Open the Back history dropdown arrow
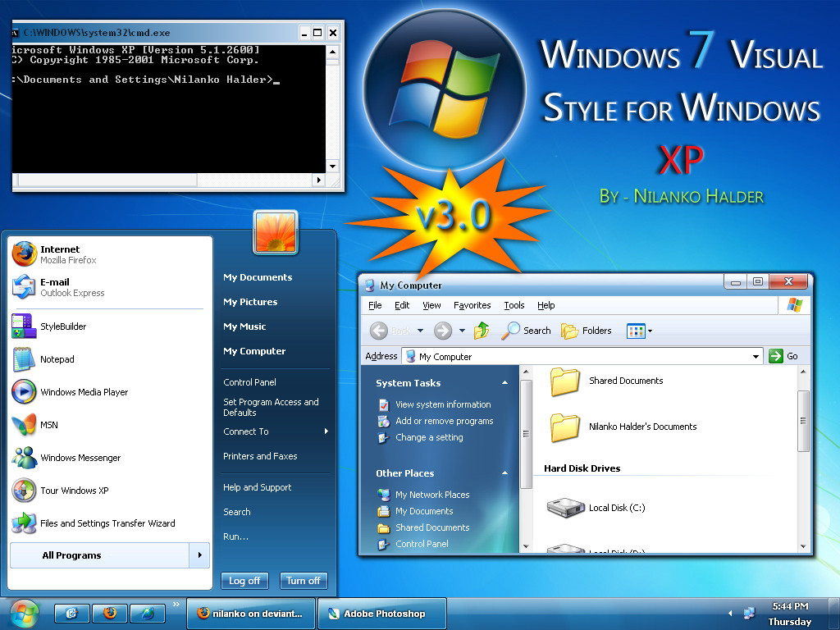This screenshot has height=630, width=840. tap(421, 331)
